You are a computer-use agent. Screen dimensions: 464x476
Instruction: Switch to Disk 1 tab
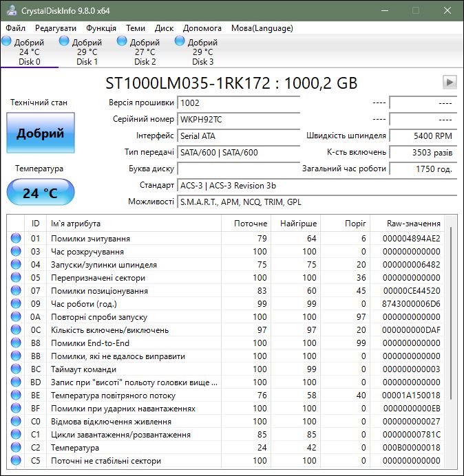(87, 52)
